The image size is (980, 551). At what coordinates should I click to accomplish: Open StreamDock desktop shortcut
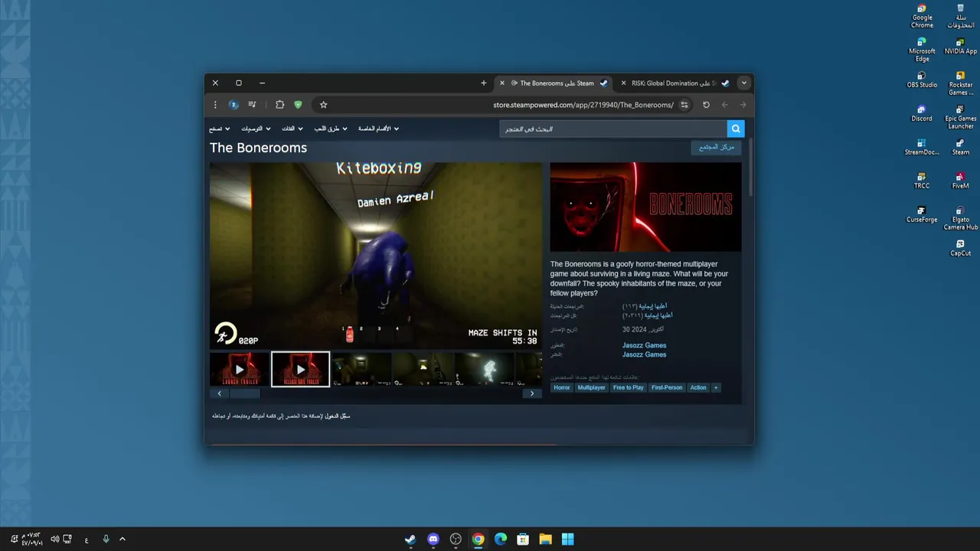pos(922,147)
